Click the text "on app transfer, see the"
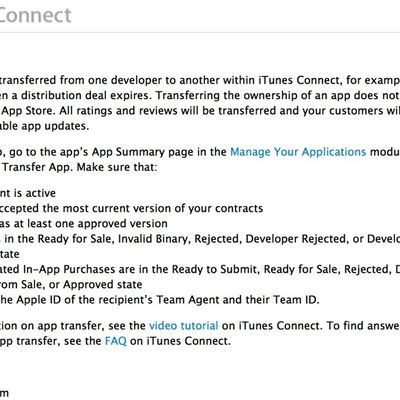 pyautogui.click(x=83, y=325)
